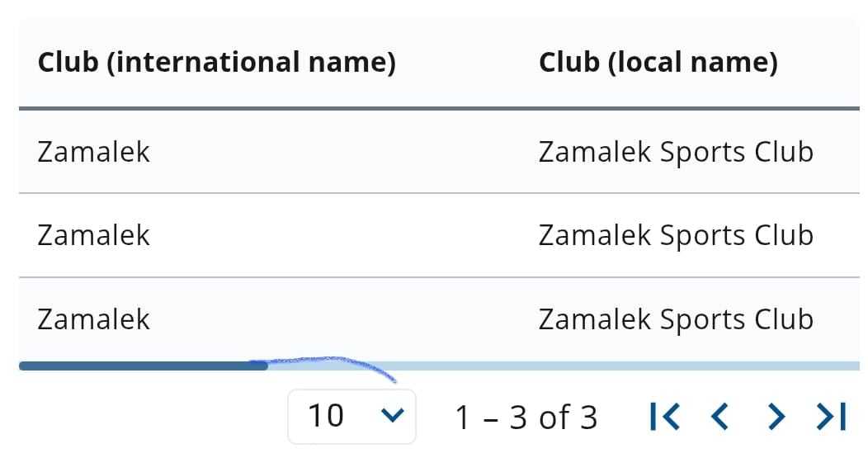
Task: Go to the first page of results
Action: [665, 417]
